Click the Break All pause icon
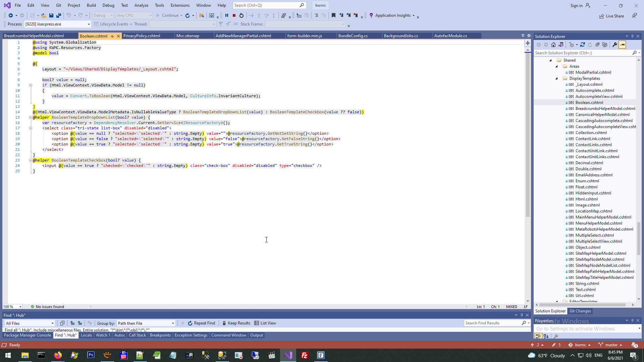 pos(227,15)
